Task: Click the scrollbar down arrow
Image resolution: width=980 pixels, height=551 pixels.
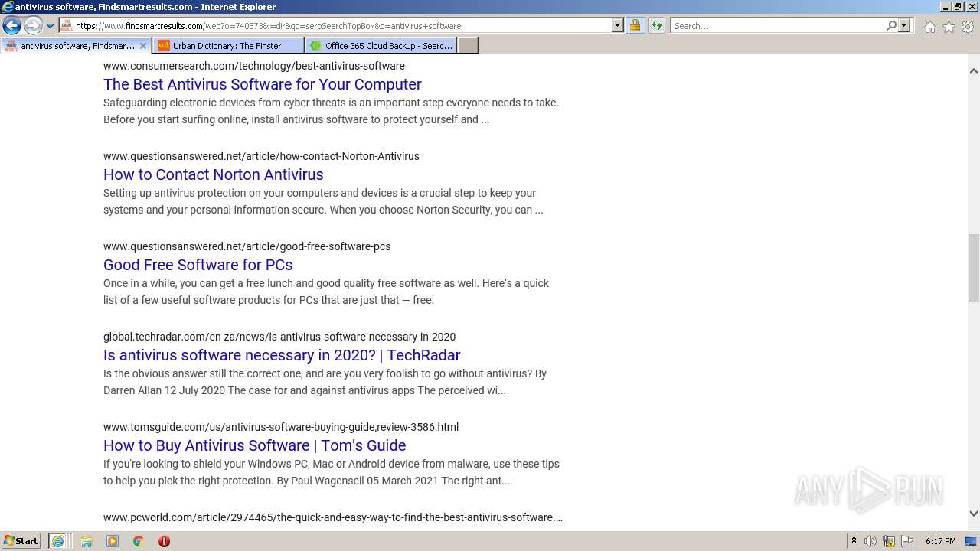Action: coord(974,514)
